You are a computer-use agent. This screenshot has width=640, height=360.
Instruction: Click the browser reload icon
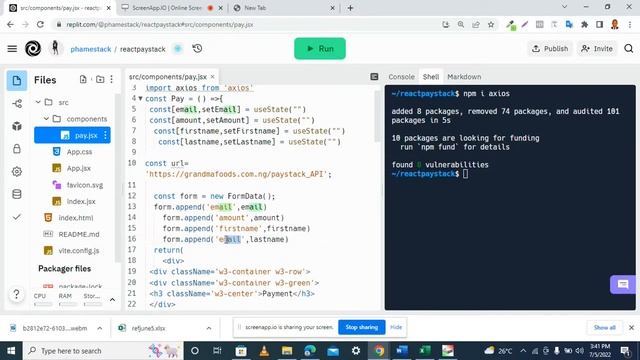click(x=40, y=24)
